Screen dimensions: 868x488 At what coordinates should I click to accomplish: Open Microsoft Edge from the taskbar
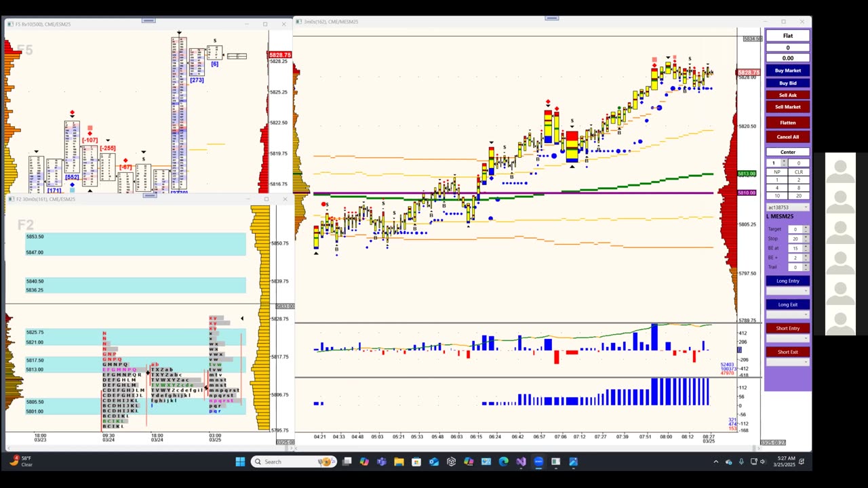coord(503,462)
